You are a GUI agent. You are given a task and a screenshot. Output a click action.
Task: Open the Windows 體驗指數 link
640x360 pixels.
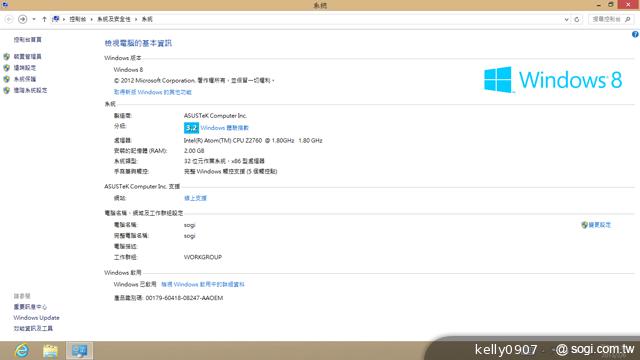click(x=224, y=128)
